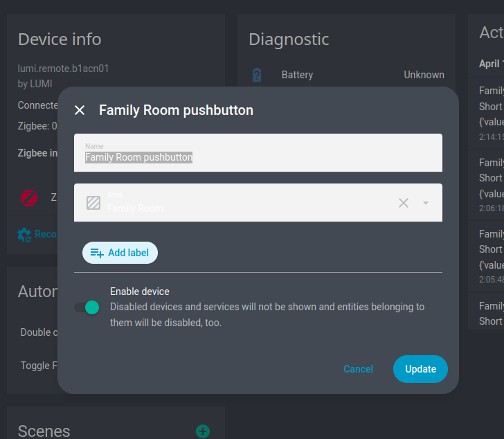Screen dimensions: 504x439
Task: Click the battery icon in Diagnostic
Action: tap(257, 75)
